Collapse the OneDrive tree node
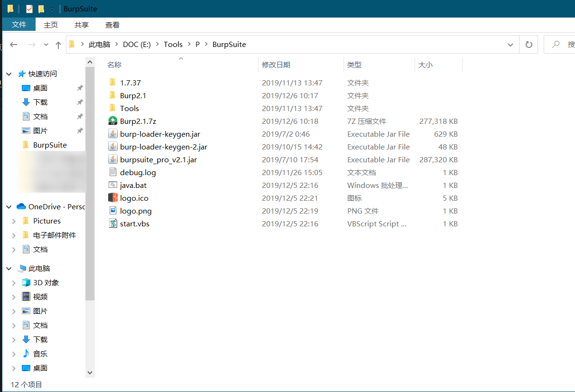Image resolution: width=575 pixels, height=392 pixels. (x=9, y=207)
